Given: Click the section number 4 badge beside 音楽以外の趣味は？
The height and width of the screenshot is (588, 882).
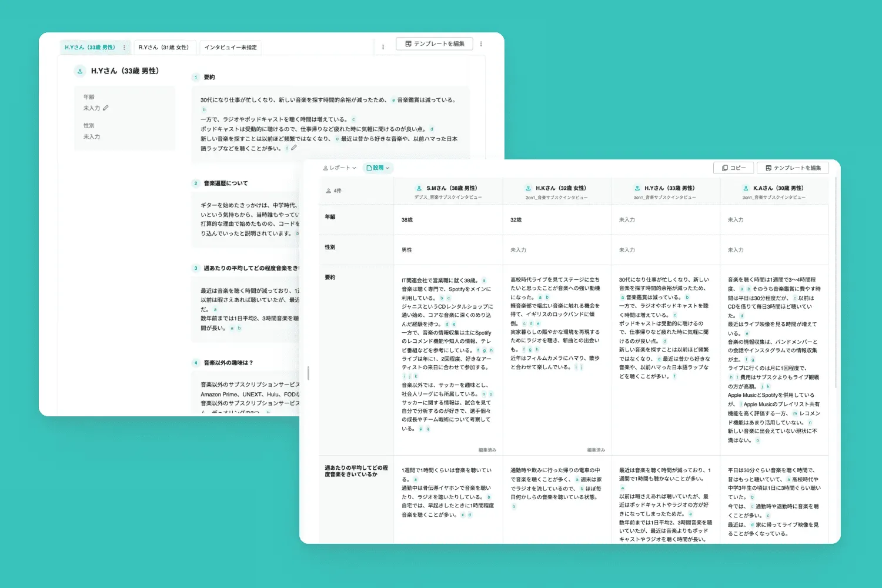Looking at the screenshot, I should [x=196, y=363].
